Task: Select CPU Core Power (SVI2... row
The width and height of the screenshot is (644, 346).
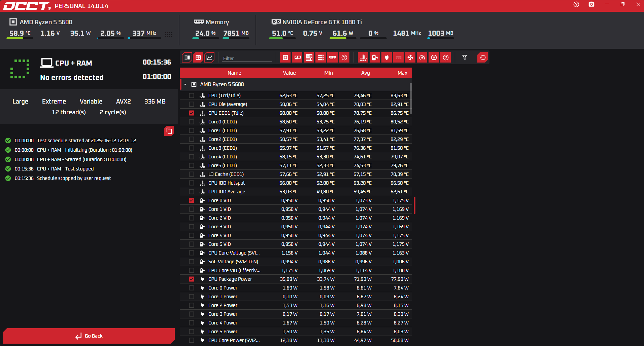Action: pyautogui.click(x=296, y=340)
